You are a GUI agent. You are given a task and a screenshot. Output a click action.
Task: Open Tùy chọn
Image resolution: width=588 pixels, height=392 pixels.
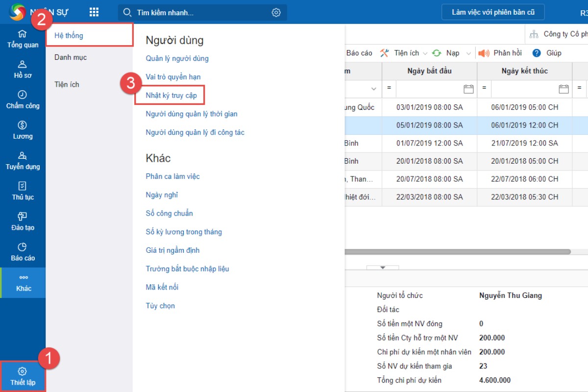coord(160,306)
